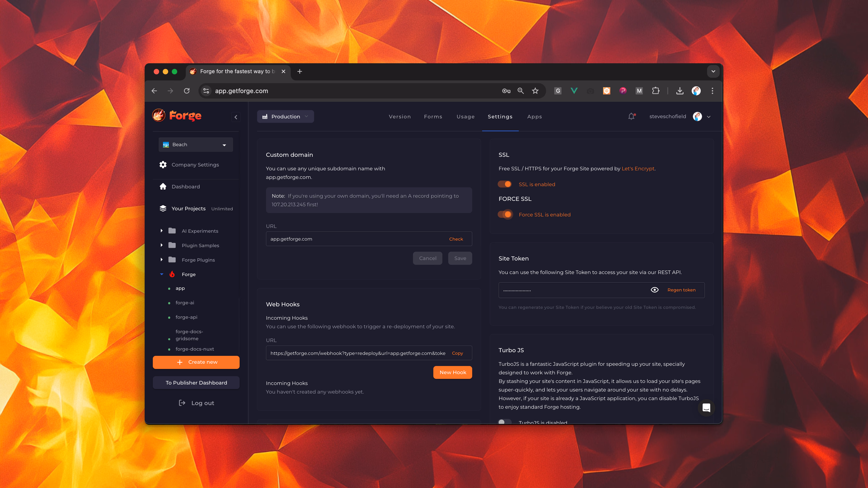Toggle the TurboJS disabled switch
Image resolution: width=868 pixels, height=488 pixels.
[x=505, y=422]
